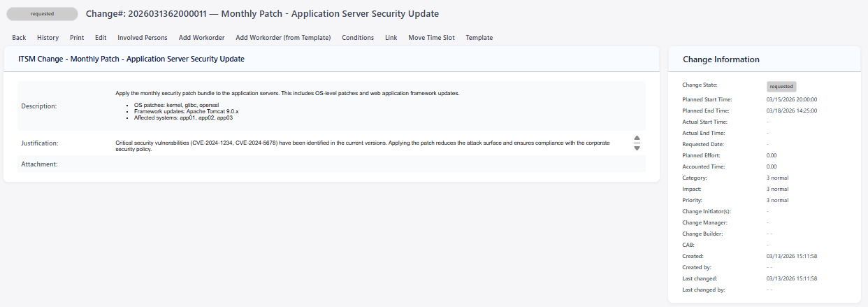Click the Last changed timestamp value
Viewport: 868px width, 307px height.
pos(792,278)
